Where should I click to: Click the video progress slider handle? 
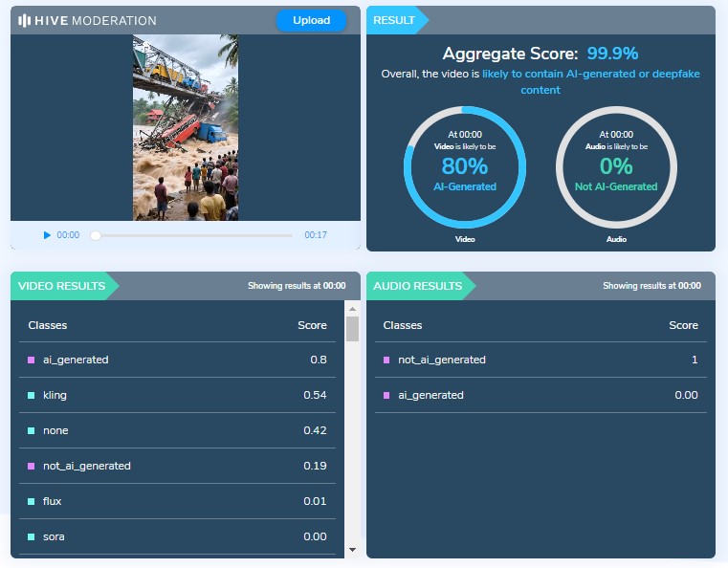tap(96, 235)
